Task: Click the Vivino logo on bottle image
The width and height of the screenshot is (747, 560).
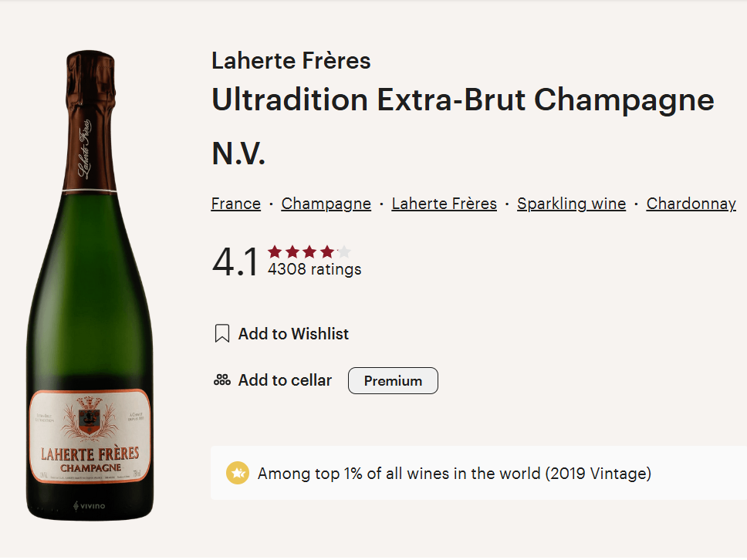Action: coord(89,506)
